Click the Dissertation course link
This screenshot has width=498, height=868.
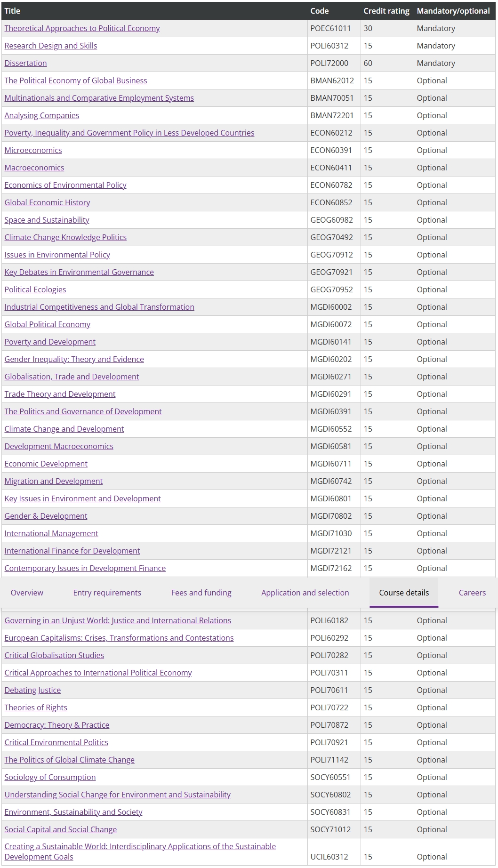[25, 63]
